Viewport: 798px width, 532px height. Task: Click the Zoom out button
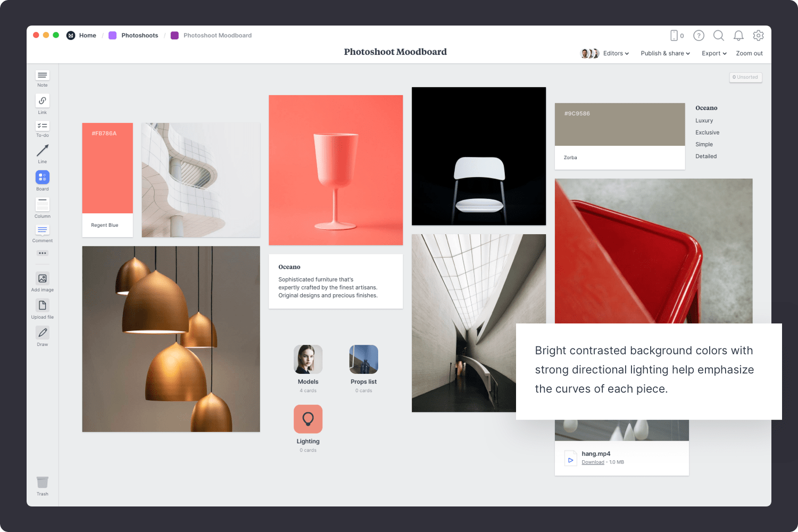pos(749,54)
